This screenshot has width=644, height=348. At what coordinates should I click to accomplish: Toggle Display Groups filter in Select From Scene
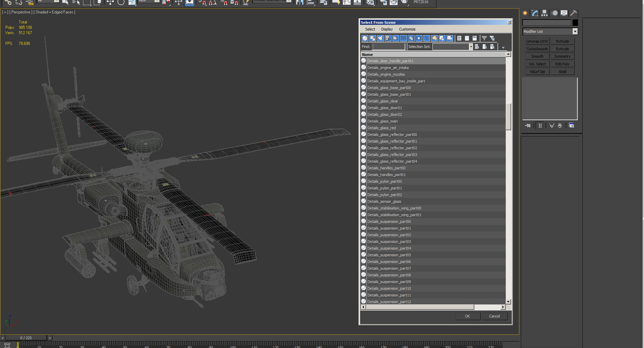pyautogui.click(x=411, y=38)
